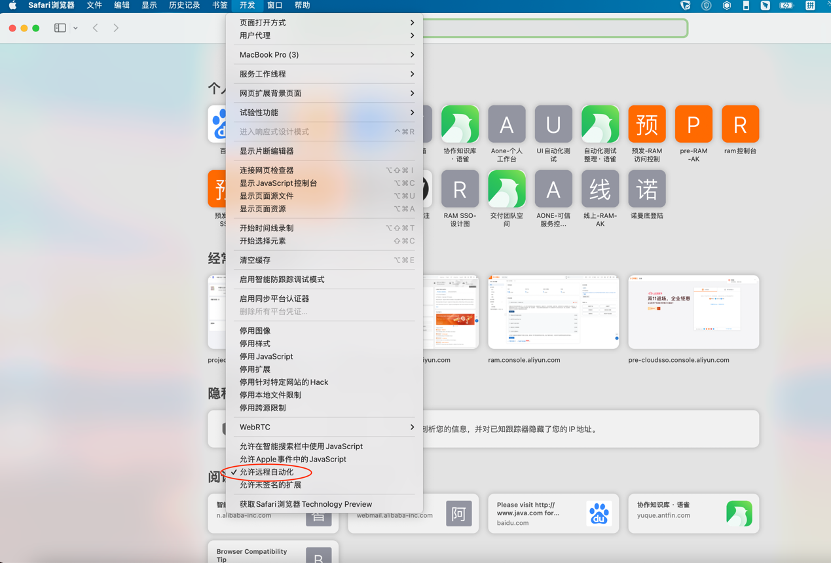Open the 诺曼底登陆 favorite
The image size is (832, 564).
click(x=647, y=189)
